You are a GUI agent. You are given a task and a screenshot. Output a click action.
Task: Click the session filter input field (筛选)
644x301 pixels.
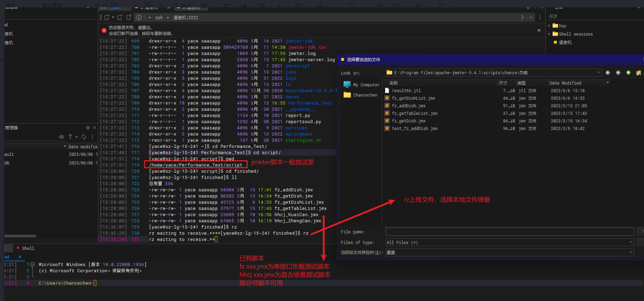594,16
